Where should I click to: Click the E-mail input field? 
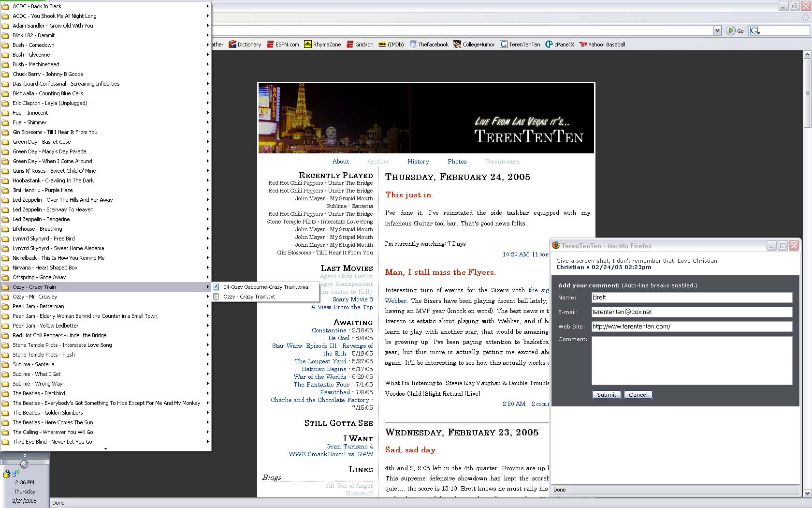coord(692,312)
